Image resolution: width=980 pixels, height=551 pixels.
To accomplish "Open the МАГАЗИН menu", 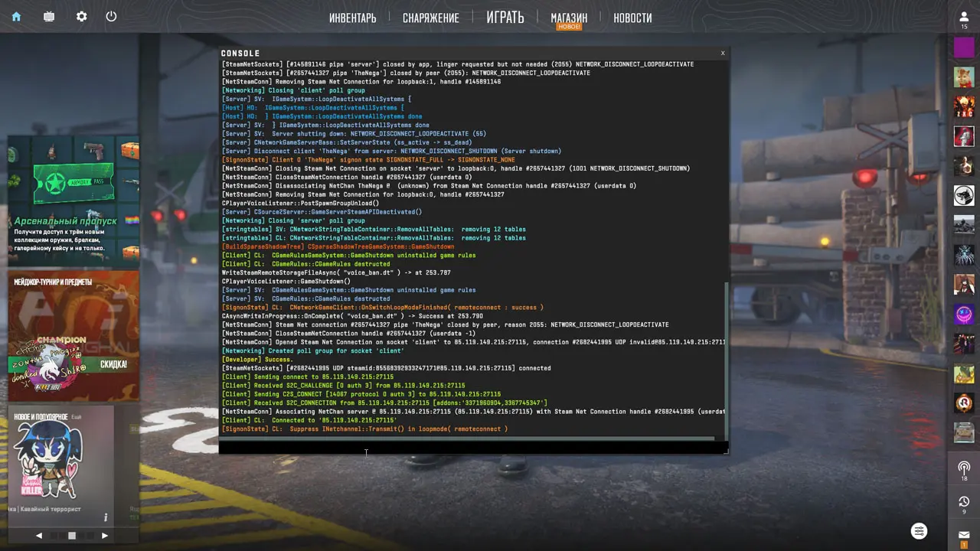I will click(x=569, y=18).
